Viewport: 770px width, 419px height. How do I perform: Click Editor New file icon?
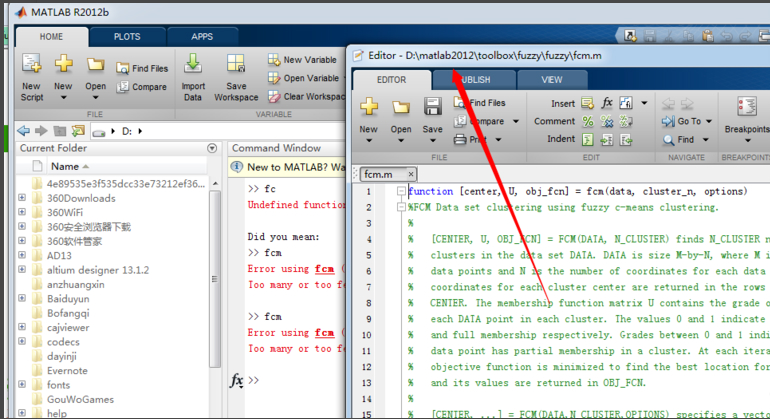click(x=369, y=107)
